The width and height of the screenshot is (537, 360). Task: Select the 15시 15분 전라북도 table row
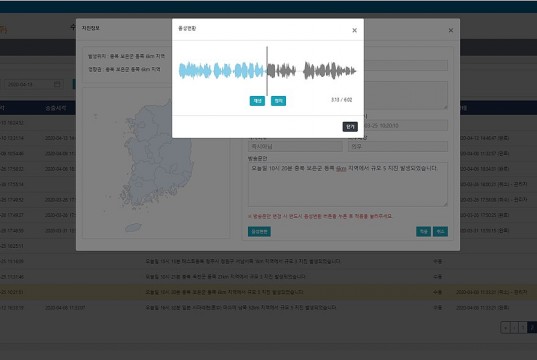[x=268, y=261]
